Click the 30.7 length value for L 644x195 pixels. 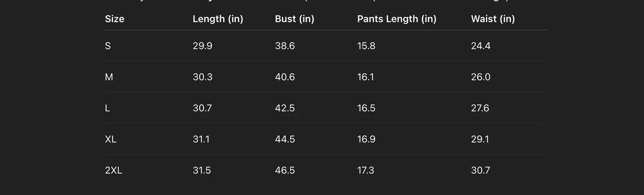[x=202, y=108]
